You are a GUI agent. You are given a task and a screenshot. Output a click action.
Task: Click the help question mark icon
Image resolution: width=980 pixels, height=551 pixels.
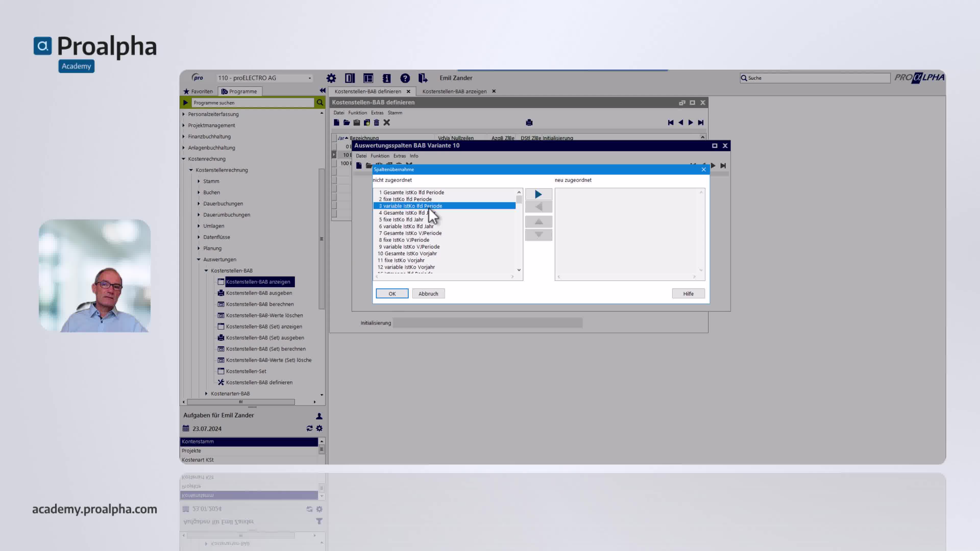[405, 78]
